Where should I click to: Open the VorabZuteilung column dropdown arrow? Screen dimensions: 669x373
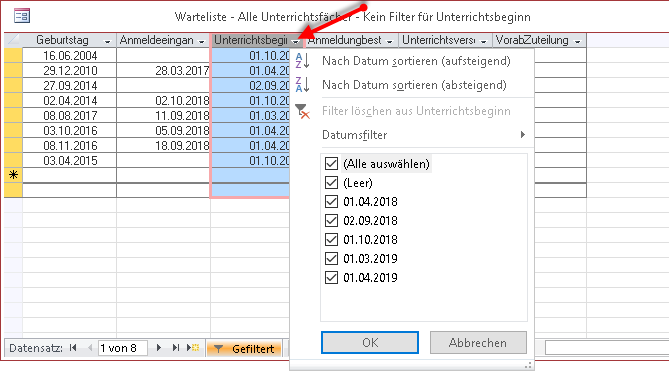[578, 41]
